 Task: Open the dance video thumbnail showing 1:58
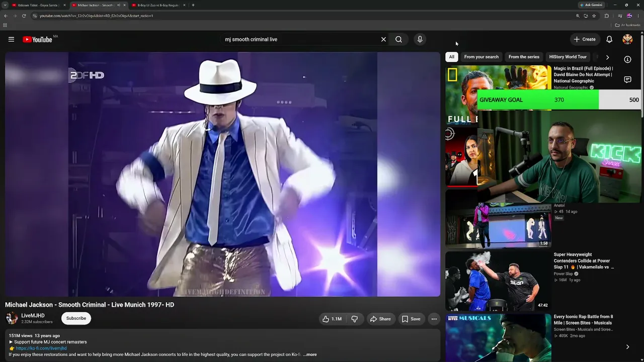coord(498,218)
